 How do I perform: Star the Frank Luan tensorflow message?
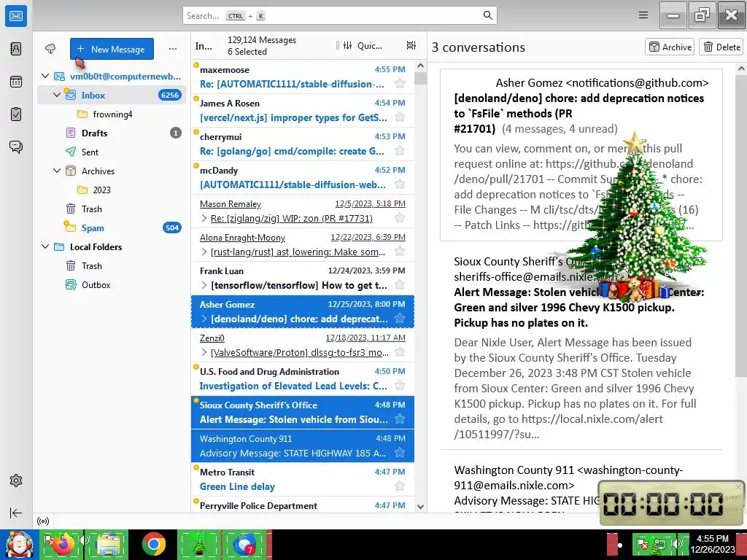[400, 285]
